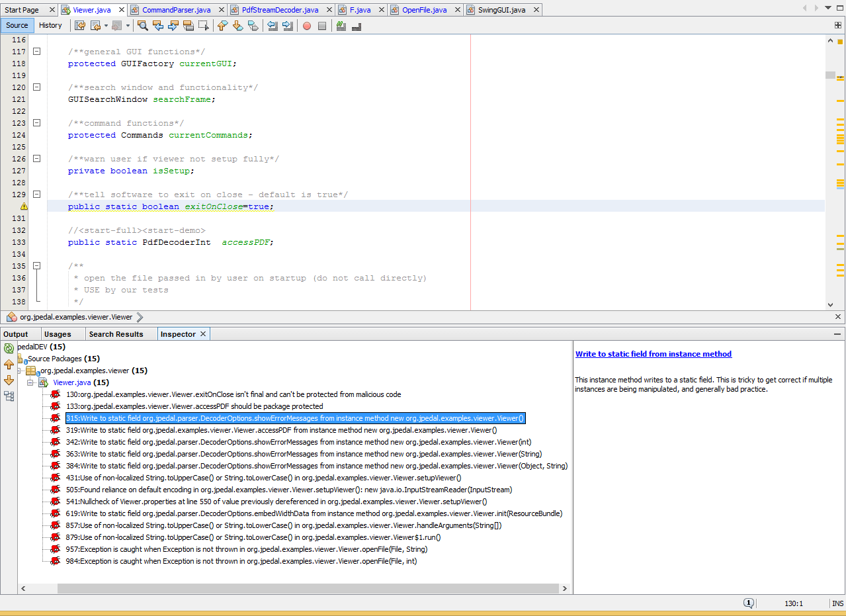The height and width of the screenshot is (616, 846).
Task: Toggle the Source view button
Action: 17,25
